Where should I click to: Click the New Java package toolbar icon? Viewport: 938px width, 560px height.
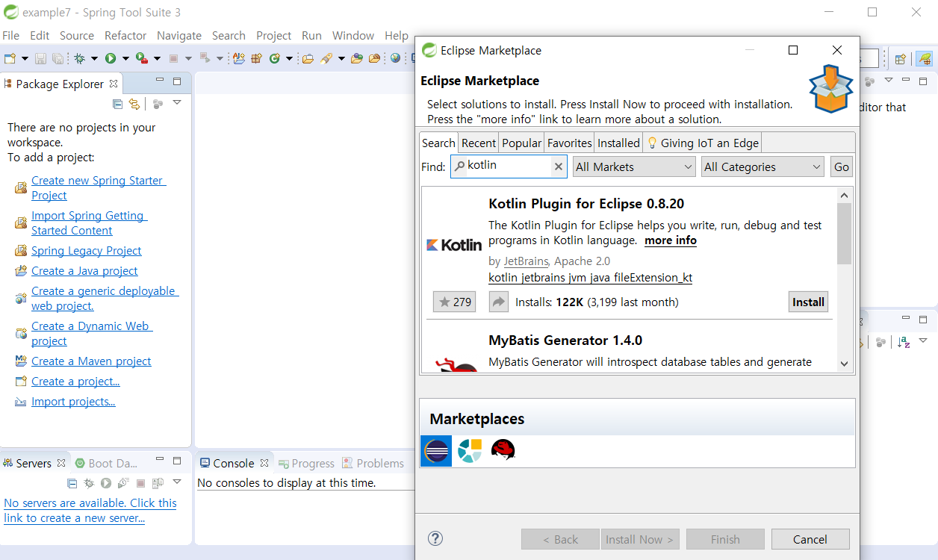[x=256, y=58]
